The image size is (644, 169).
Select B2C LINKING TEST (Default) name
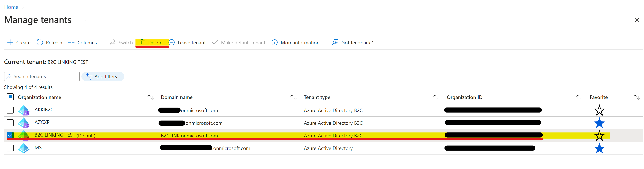(x=65, y=135)
